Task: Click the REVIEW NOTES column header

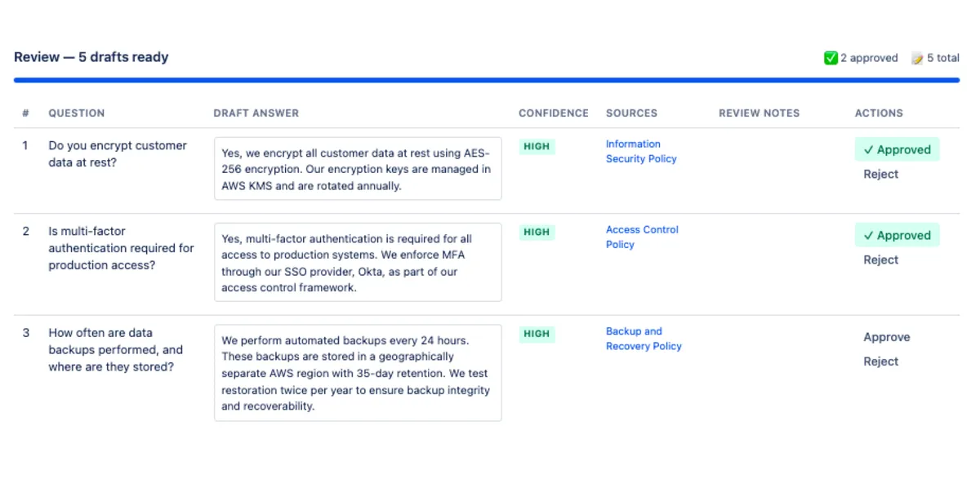Action: tap(759, 113)
